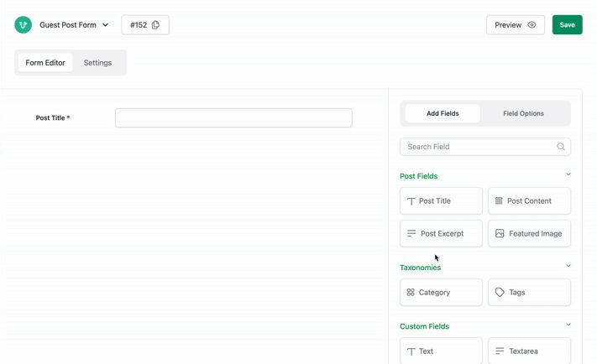Switch to the Field Options tab
The height and width of the screenshot is (364, 597).
point(523,113)
